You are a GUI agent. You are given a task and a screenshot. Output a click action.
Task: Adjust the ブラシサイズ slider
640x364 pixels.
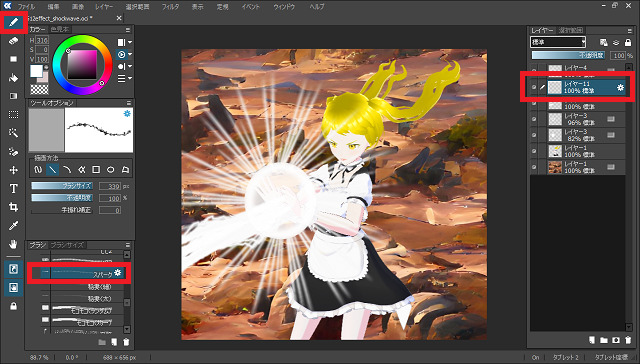62,186
